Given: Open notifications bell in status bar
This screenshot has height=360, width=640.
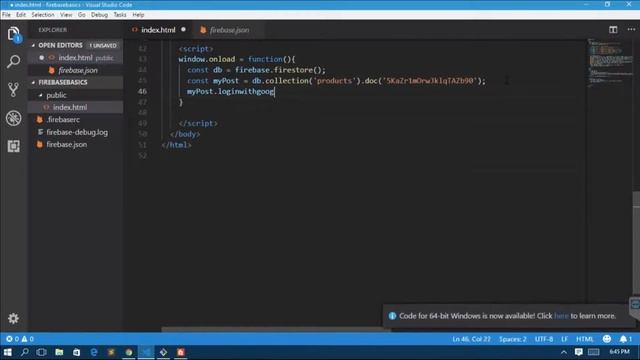Looking at the screenshot, I should pos(625,339).
